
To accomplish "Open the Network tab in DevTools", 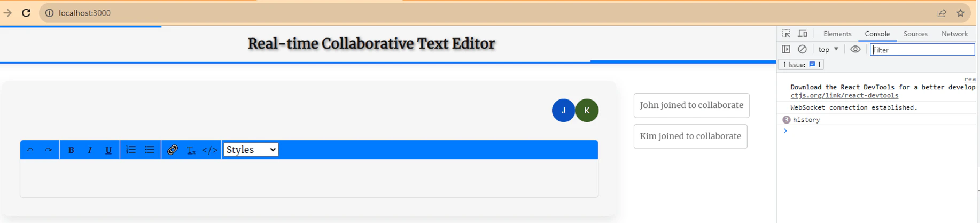I will (x=954, y=34).
